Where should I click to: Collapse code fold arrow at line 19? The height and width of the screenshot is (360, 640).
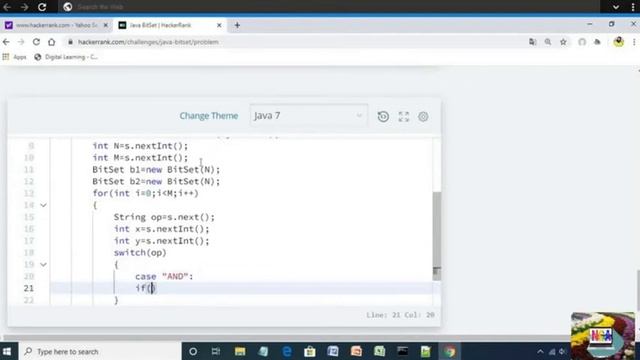[x=43, y=264]
